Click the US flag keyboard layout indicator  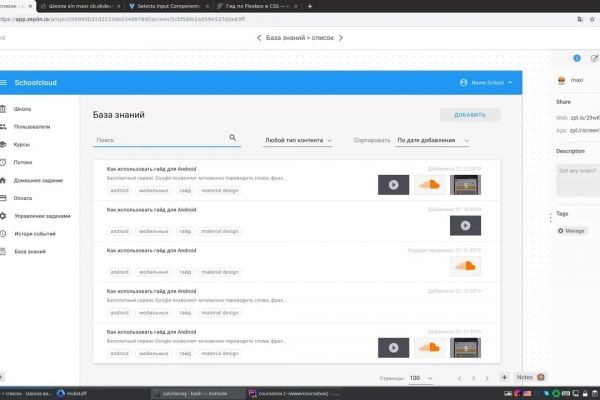pos(527,393)
